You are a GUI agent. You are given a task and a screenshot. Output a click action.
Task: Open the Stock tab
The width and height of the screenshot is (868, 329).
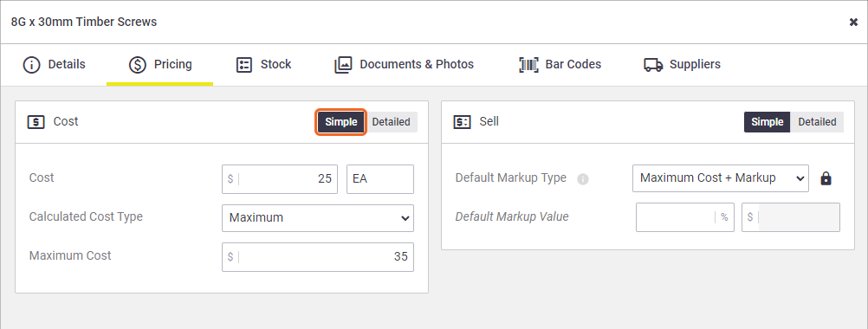tap(263, 65)
